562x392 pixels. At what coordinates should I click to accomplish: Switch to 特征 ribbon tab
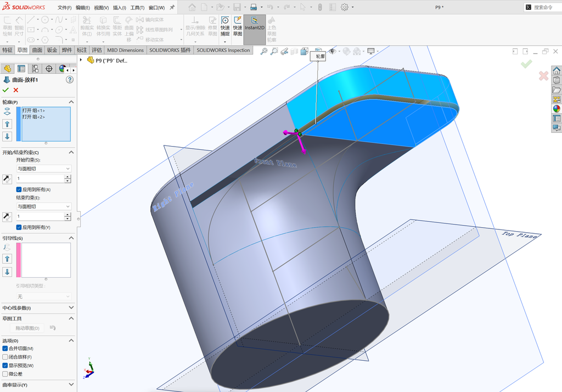7,50
